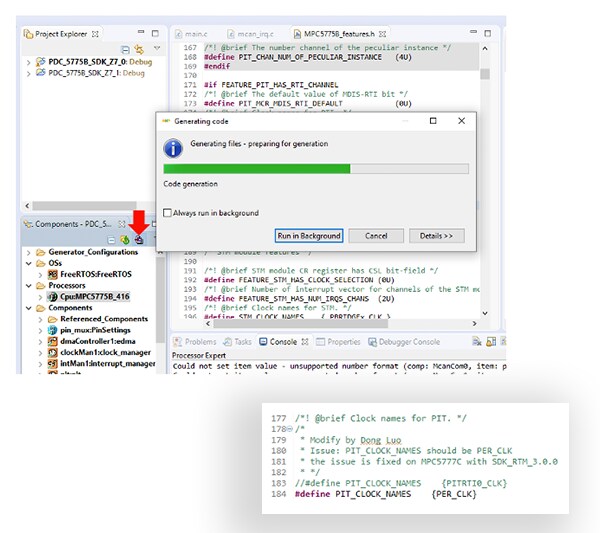Open Project Explorer view menu dropdown

pos(156,48)
